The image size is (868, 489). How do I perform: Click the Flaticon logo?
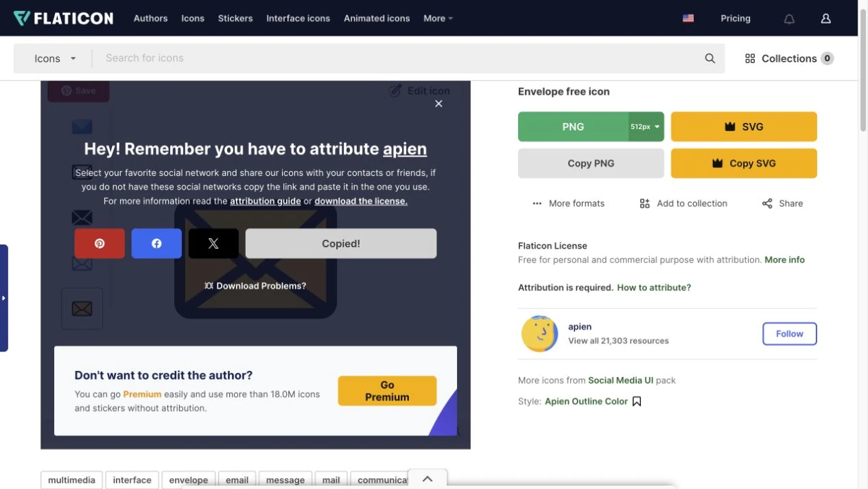63,19
